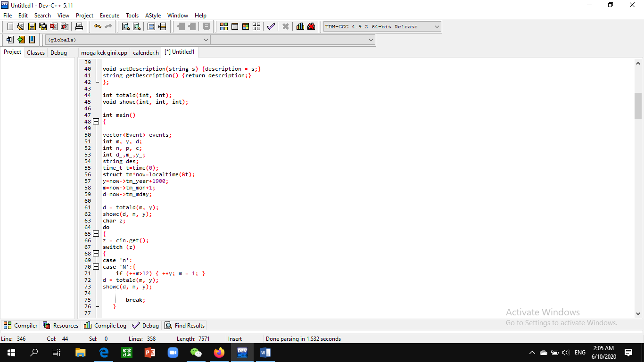This screenshot has height=362, width=644.
Task: Click the Goto line toolbar icon
Action: (162, 26)
